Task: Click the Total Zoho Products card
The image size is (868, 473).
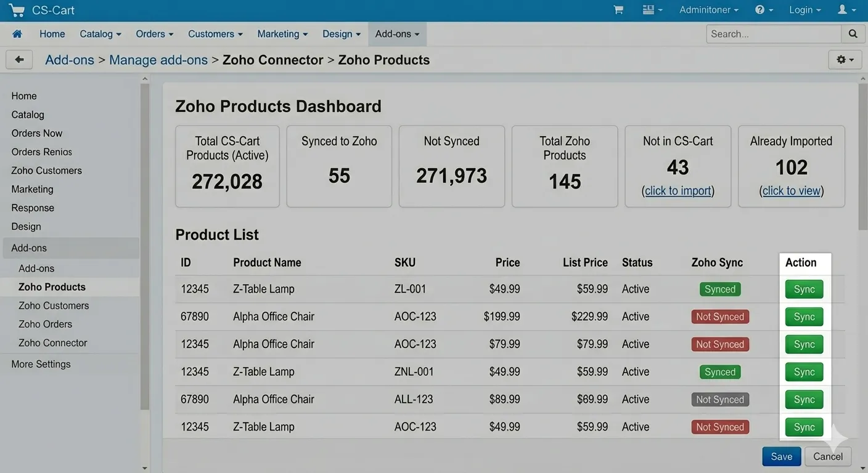Action: 565,166
